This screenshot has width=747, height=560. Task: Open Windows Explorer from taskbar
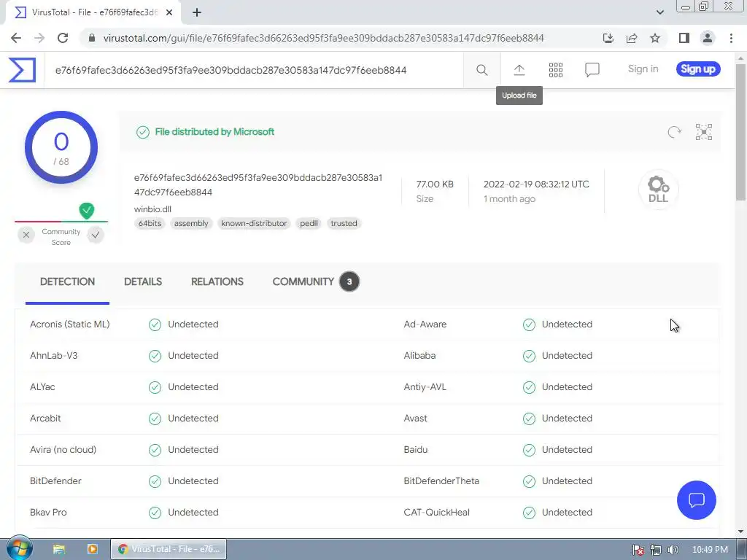coord(59,549)
